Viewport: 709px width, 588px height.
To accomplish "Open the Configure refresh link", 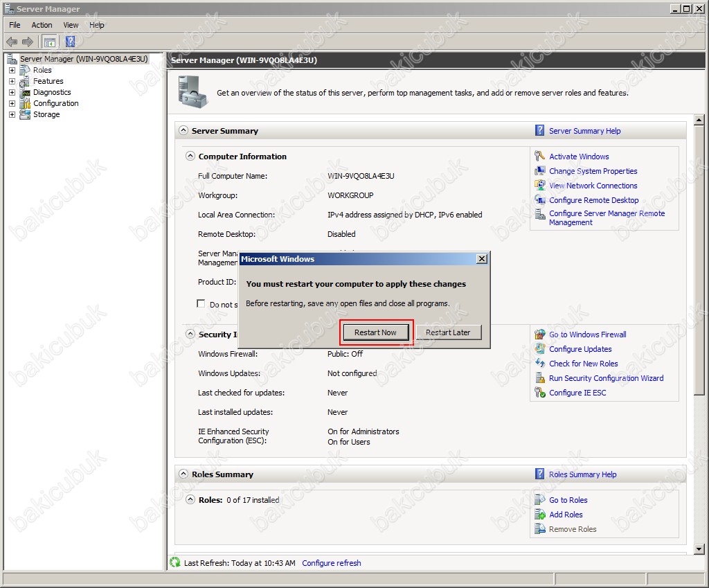I will tap(332, 563).
